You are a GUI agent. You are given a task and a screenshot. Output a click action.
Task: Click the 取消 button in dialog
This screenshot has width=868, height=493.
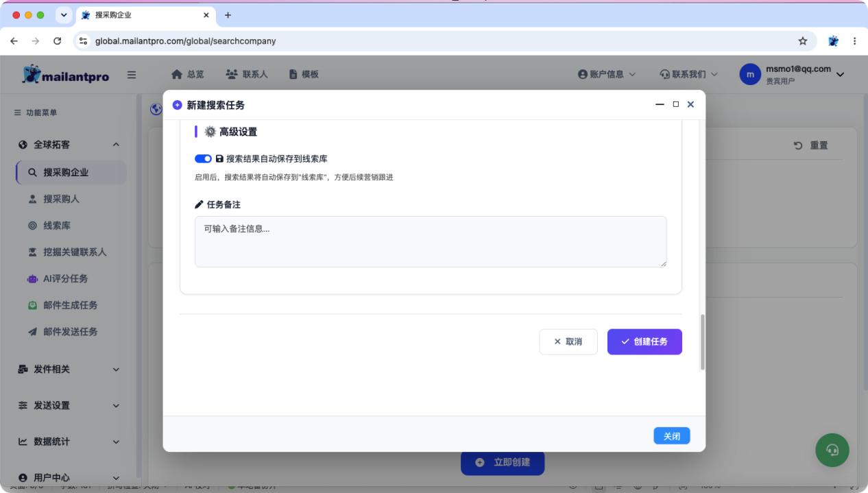[x=568, y=341]
